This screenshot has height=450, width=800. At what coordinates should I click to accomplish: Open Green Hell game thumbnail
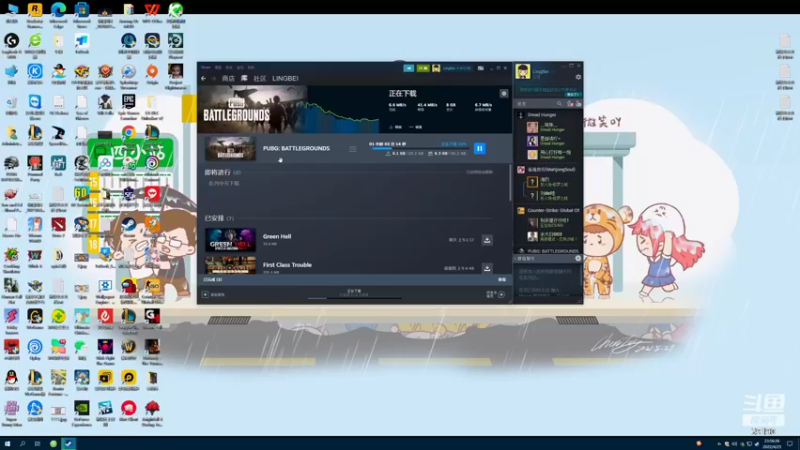(230, 240)
